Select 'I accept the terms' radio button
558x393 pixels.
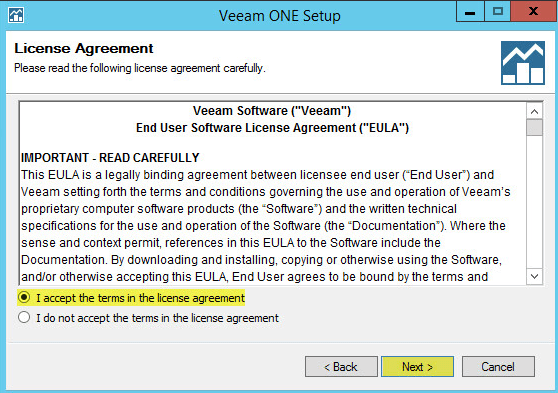click(24, 297)
